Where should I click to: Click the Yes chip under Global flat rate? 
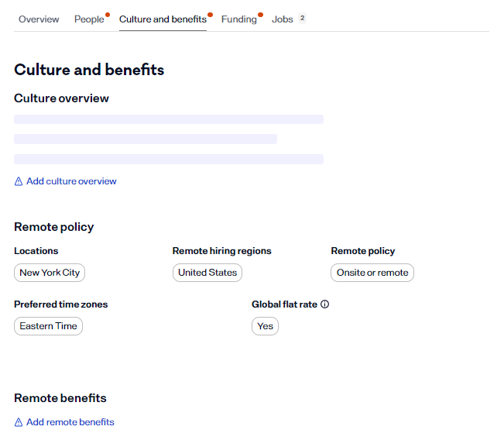(x=265, y=326)
